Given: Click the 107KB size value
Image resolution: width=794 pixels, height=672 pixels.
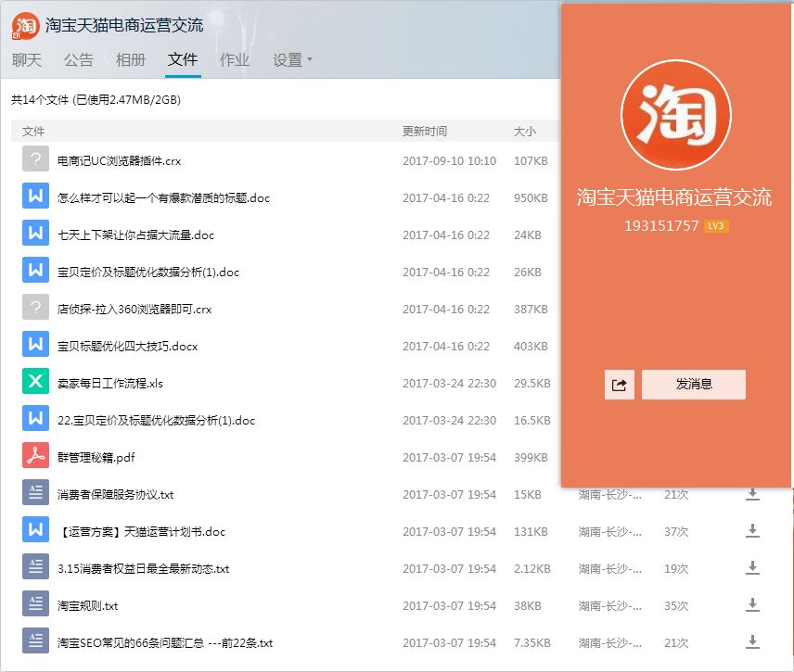Looking at the screenshot, I should point(531,161).
